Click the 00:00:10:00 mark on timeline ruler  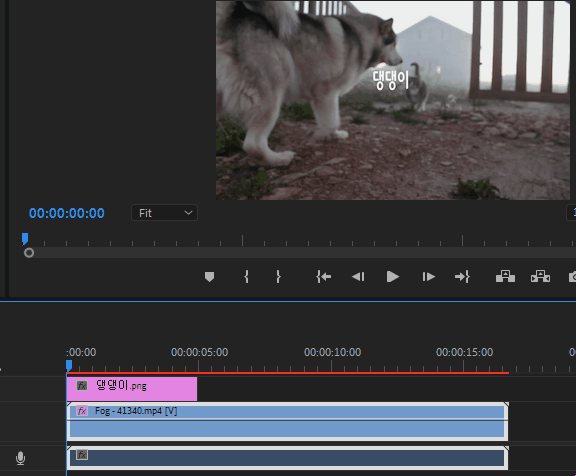pos(332,352)
